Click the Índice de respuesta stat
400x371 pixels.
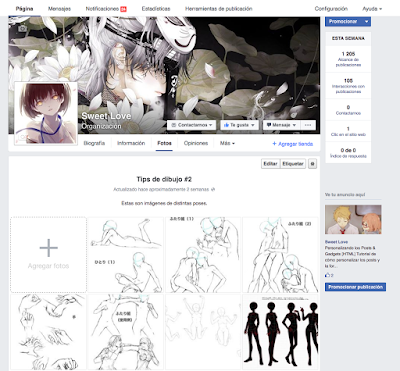pyautogui.click(x=348, y=153)
